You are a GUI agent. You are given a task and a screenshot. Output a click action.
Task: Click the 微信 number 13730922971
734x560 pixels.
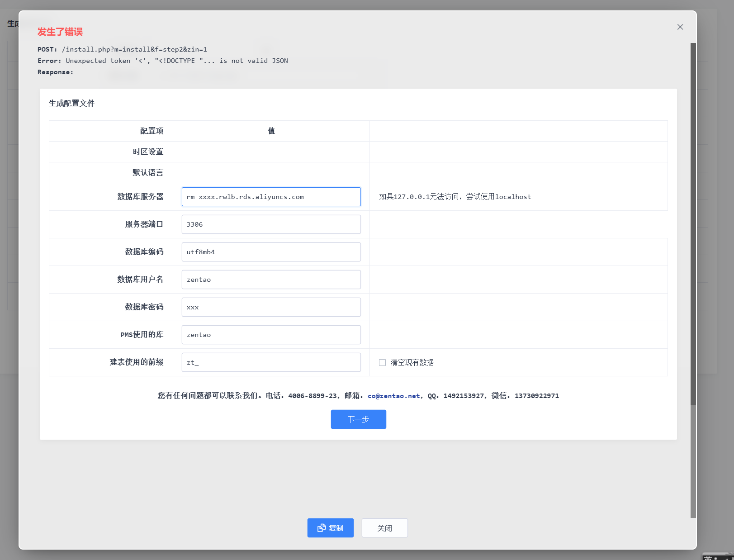point(537,396)
